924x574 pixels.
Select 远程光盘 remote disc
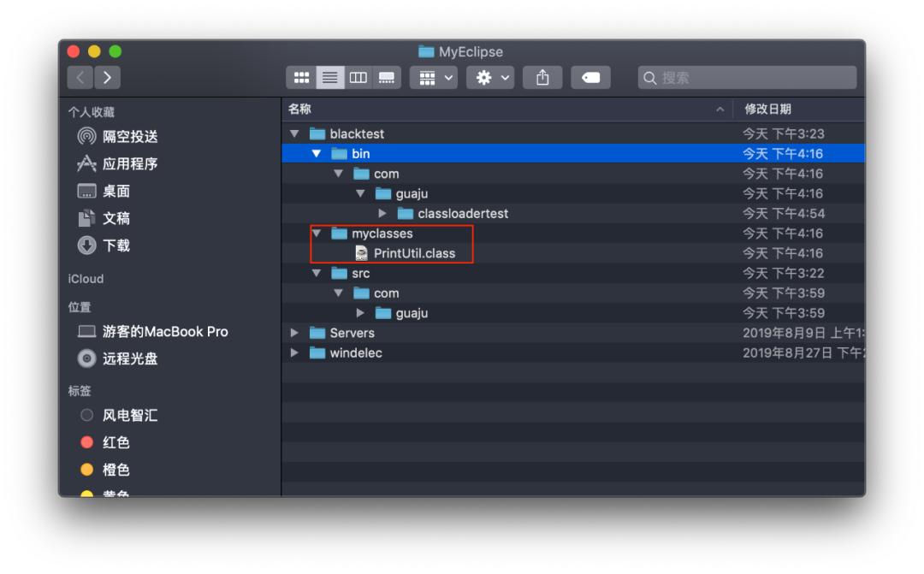tap(118, 358)
